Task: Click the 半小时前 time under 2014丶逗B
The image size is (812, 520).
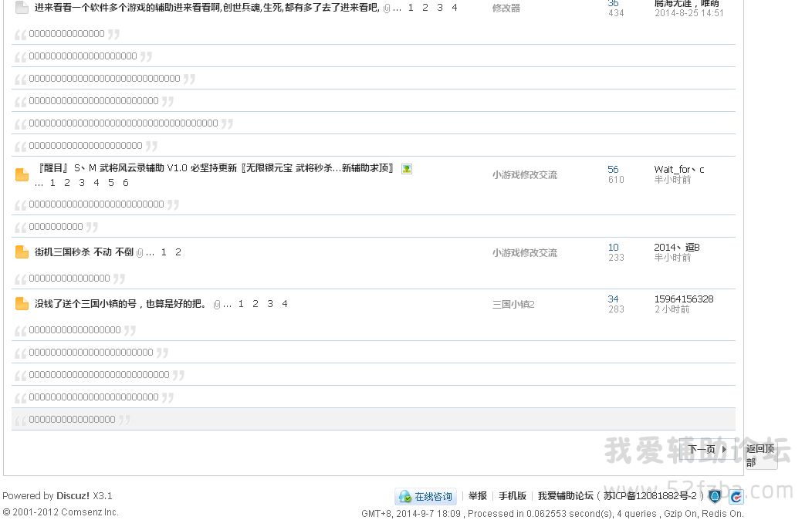Action: click(x=673, y=258)
